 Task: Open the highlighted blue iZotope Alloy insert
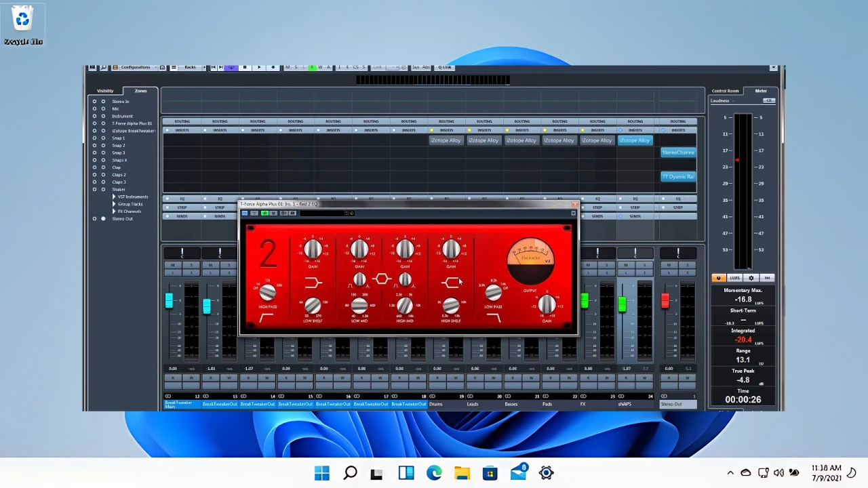635,140
